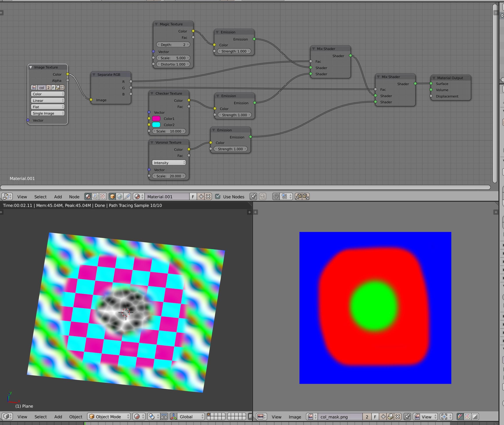This screenshot has height=425, width=504.
Task: Open Voronoi Intensity coloring dropdown
Action: click(x=169, y=163)
